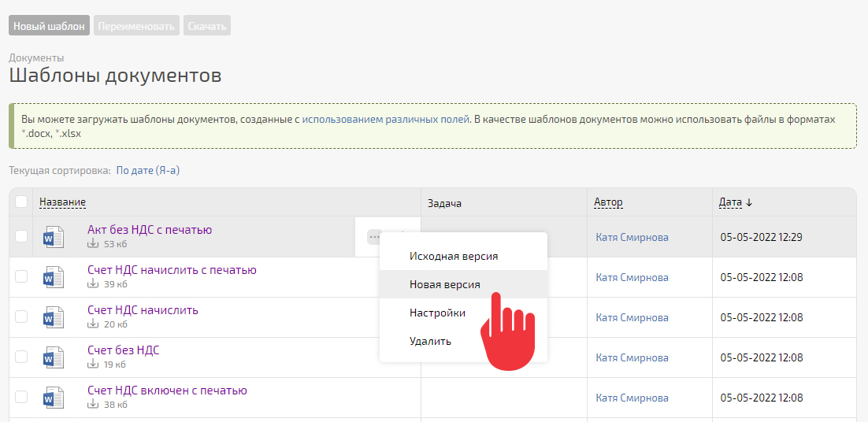Click download icon next to 39 кб
This screenshot has width=868, height=422.
coord(93,284)
